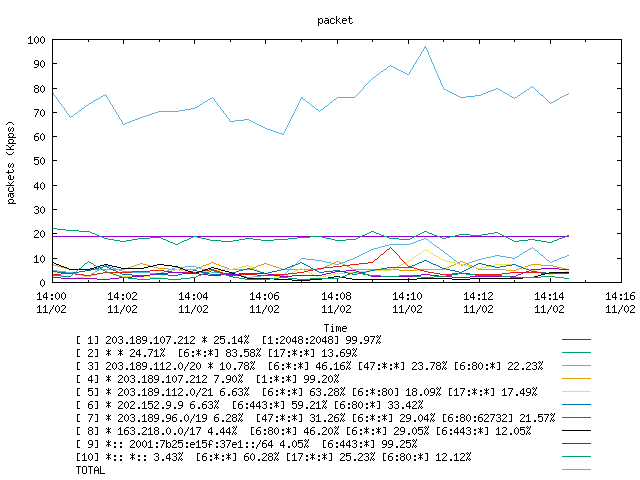Click the 10 y-axis tick label
The width and height of the screenshot is (640, 480).
(40, 259)
